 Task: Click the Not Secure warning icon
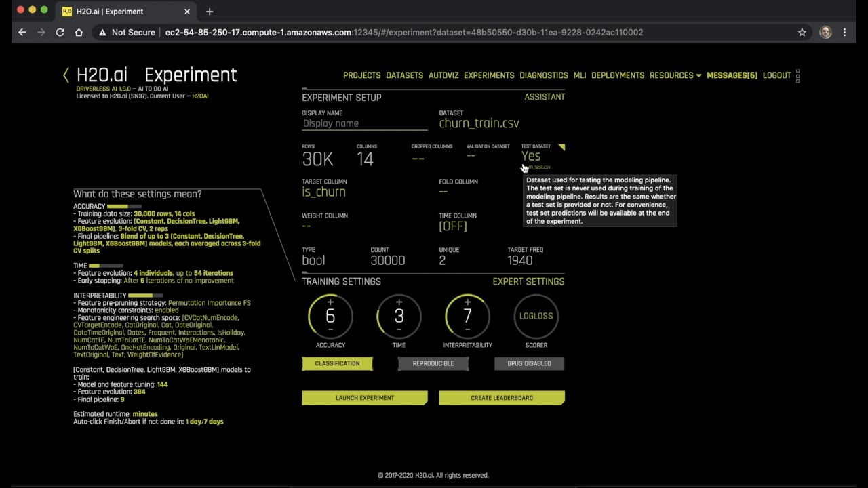(x=102, y=32)
